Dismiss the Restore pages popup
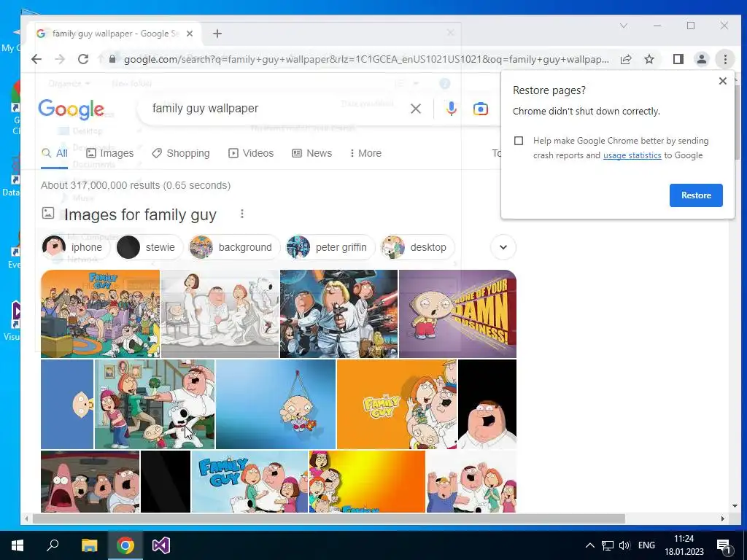The width and height of the screenshot is (747, 560). [x=723, y=81]
